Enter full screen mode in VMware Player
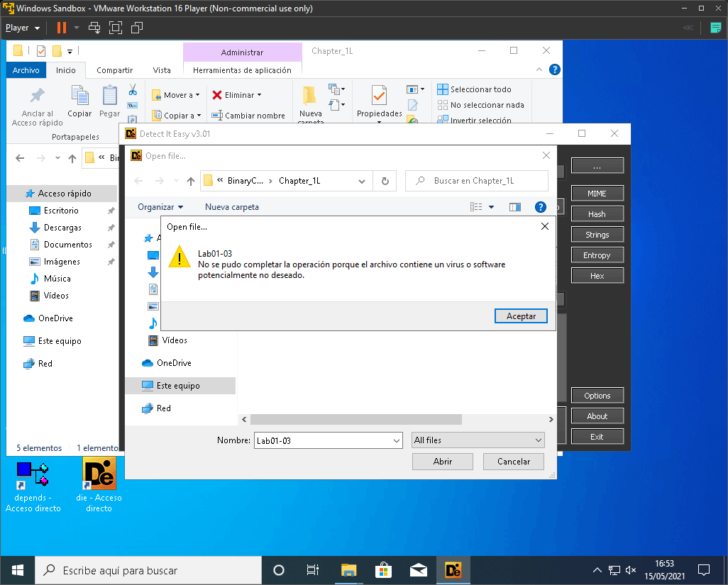This screenshot has height=585, width=728. pyautogui.click(x=116, y=28)
